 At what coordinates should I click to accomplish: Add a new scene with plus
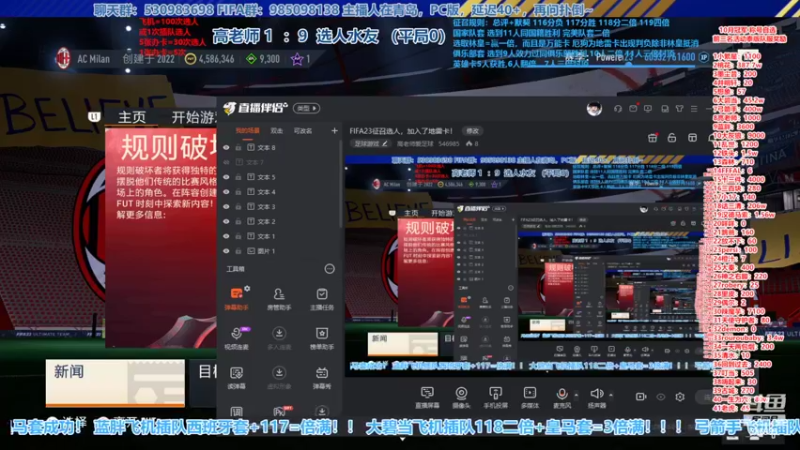pyautogui.click(x=334, y=131)
